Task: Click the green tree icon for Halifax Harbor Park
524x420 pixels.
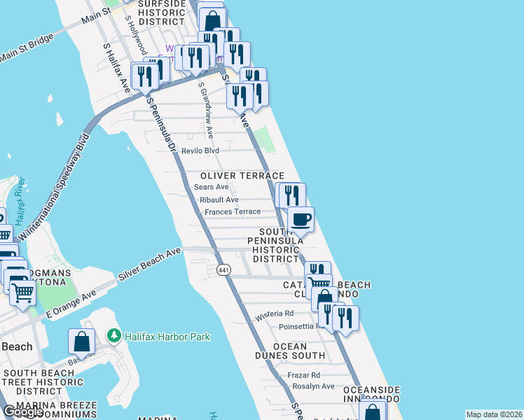Action: coord(114,335)
